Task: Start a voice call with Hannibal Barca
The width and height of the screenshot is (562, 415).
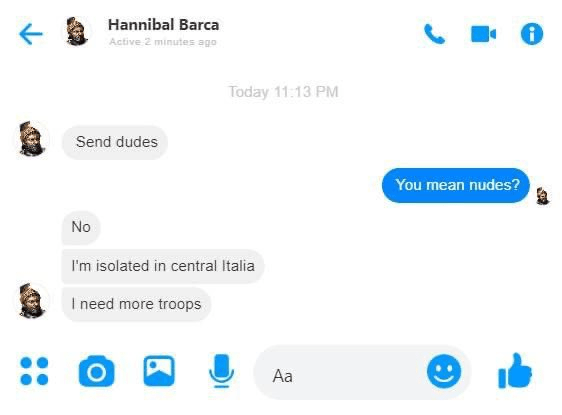Action: [434, 34]
